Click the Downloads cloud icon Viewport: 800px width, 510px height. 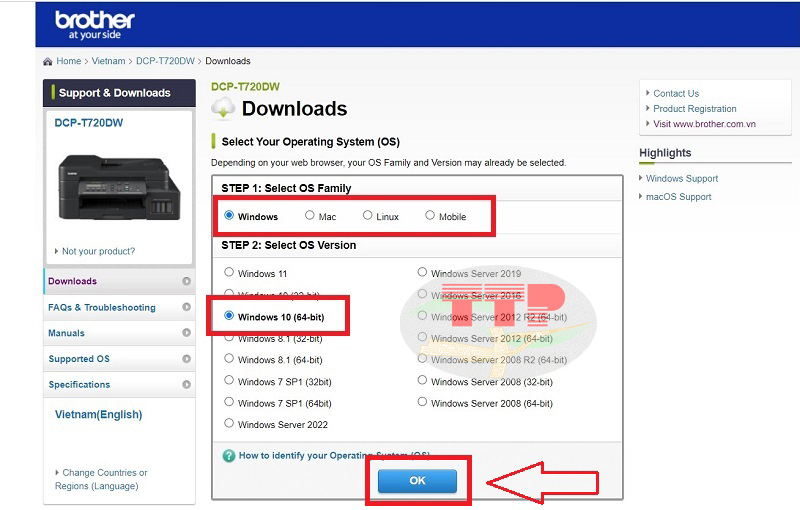[x=223, y=109]
